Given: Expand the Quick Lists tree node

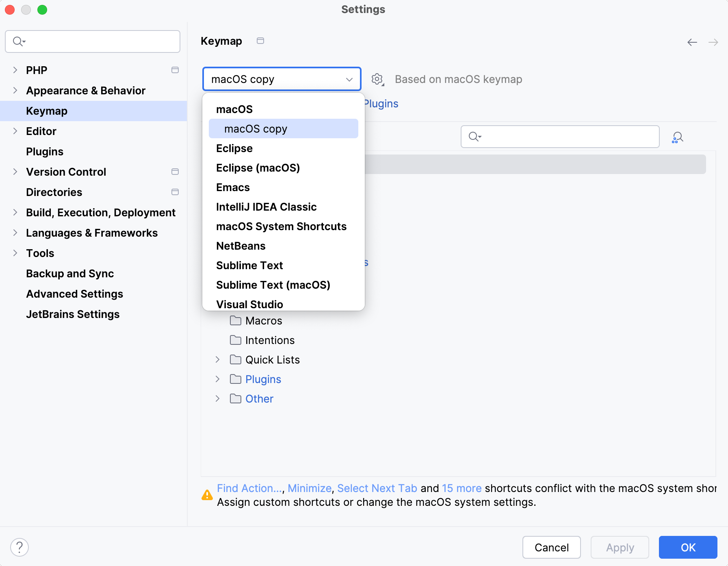Looking at the screenshot, I should pos(217,359).
